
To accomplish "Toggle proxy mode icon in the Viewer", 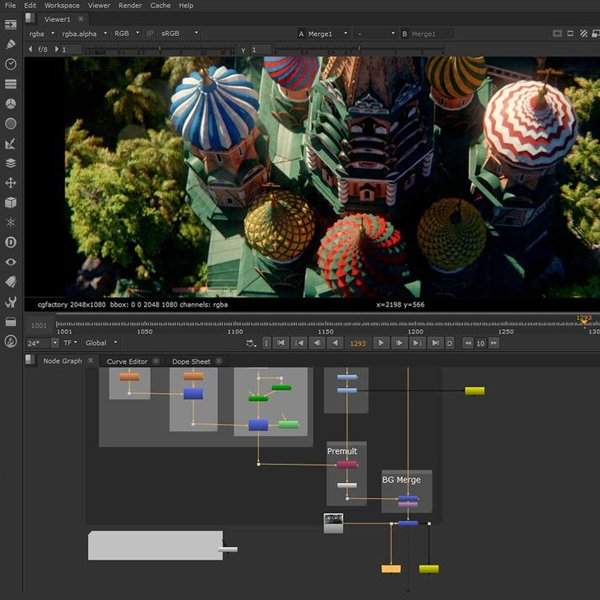I will [596, 34].
